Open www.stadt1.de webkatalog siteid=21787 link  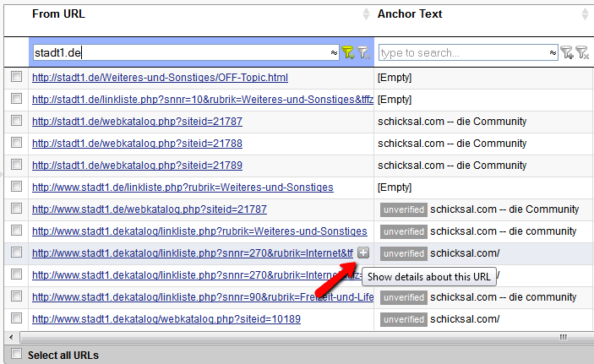[150, 209]
